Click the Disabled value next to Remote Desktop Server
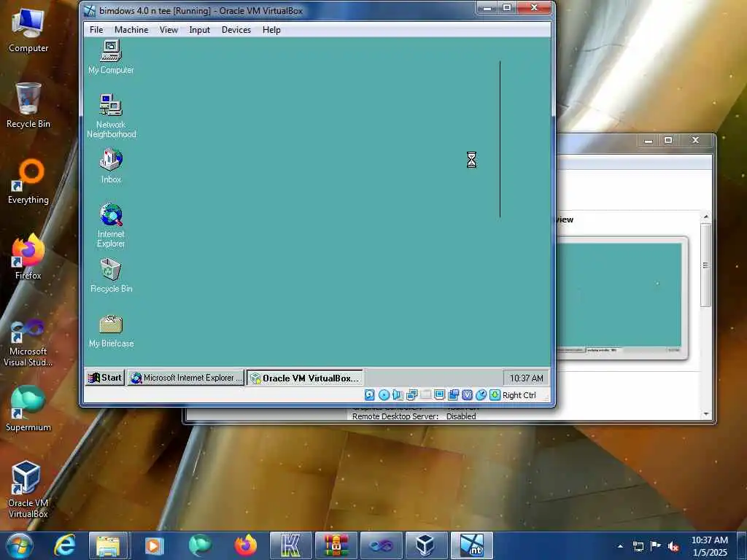This screenshot has height=560, width=747. 461,416
